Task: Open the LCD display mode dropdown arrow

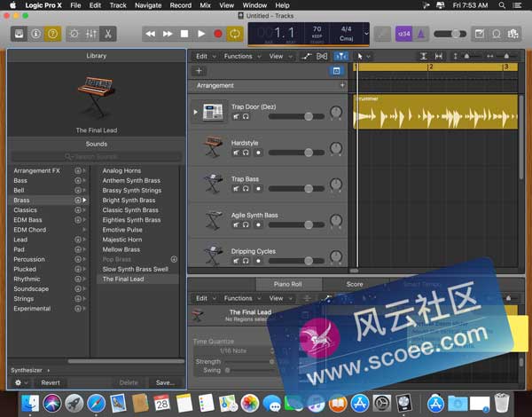Action: click(366, 34)
